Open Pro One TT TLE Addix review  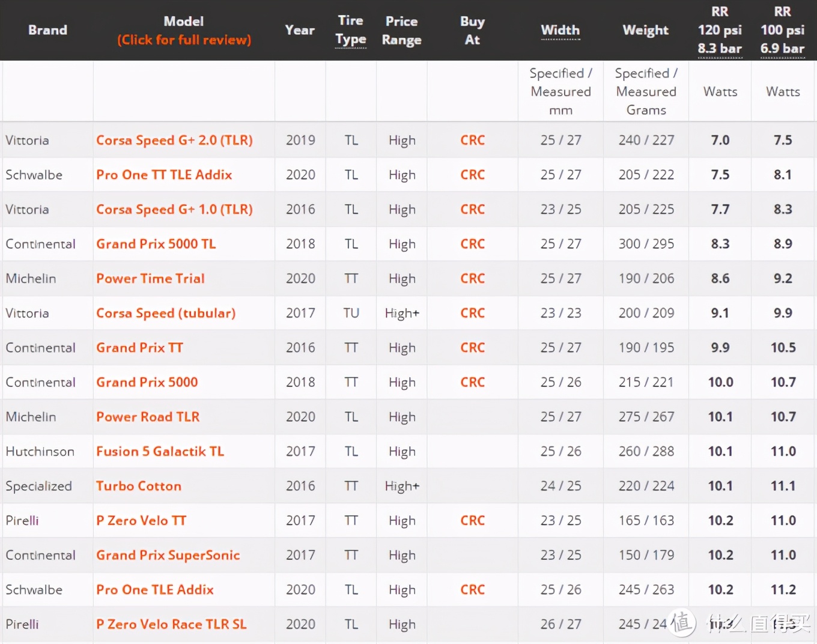(164, 175)
